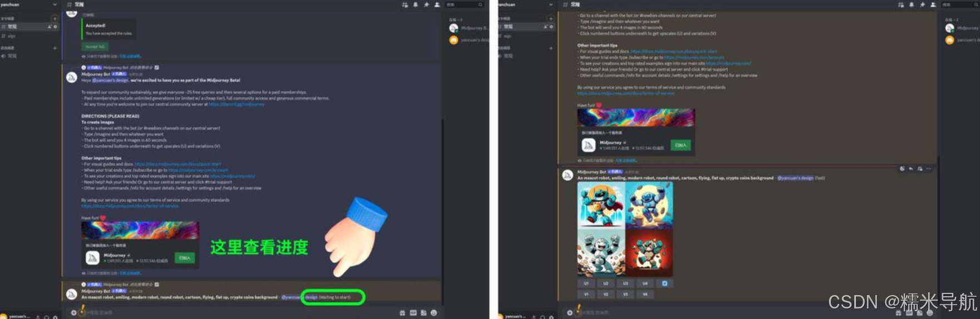Open the docs quick-start link, right window
Screen dimensions: 980x319
point(674,51)
